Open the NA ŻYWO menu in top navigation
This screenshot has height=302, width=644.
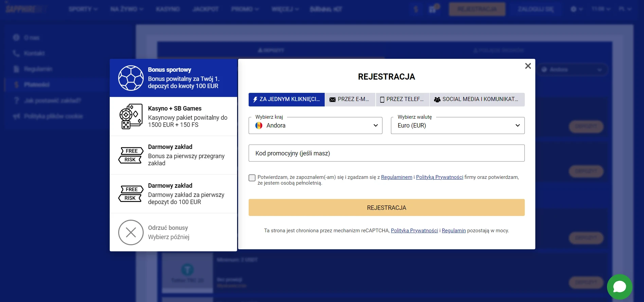pos(127,9)
